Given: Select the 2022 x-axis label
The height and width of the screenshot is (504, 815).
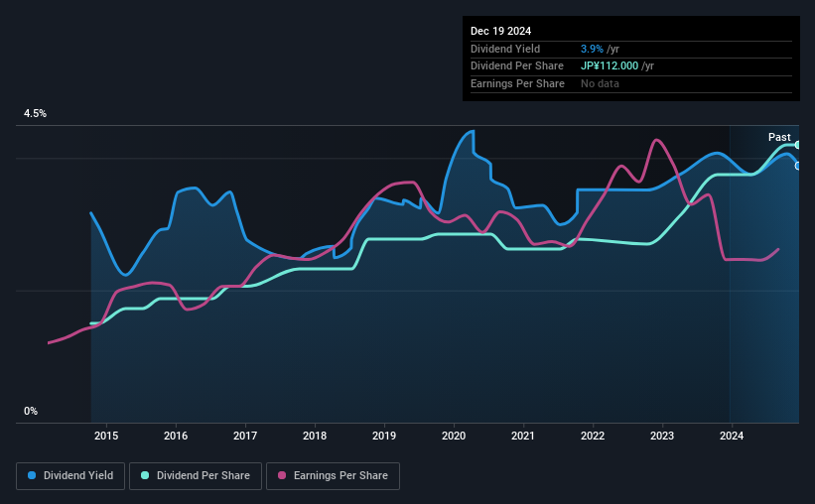Looking at the screenshot, I should (593, 436).
